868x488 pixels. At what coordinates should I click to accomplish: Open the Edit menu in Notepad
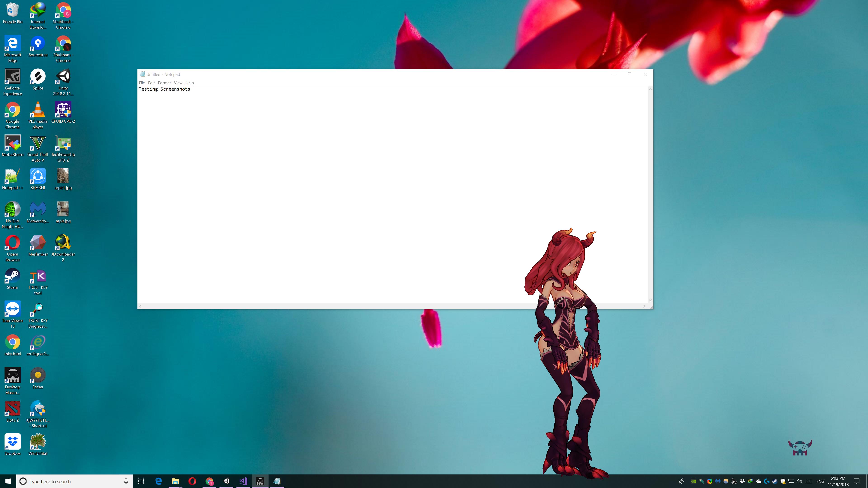point(151,83)
